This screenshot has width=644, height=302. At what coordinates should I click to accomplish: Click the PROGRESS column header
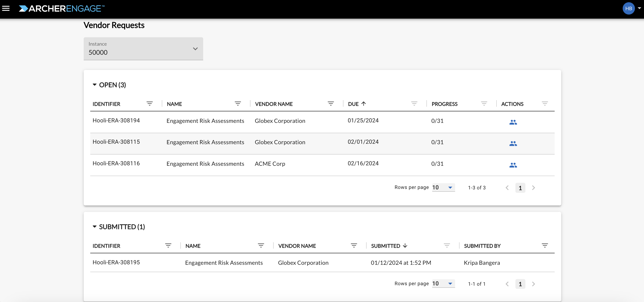(x=444, y=104)
